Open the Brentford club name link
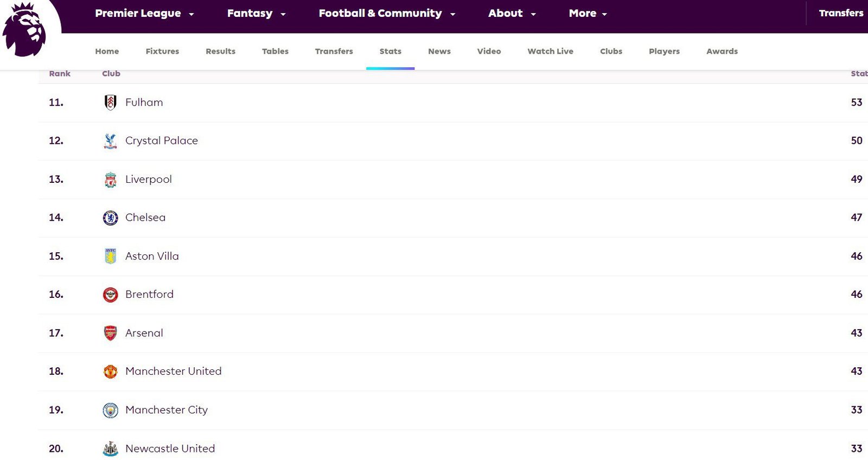Screen dimensions: 868x460 (x=149, y=295)
